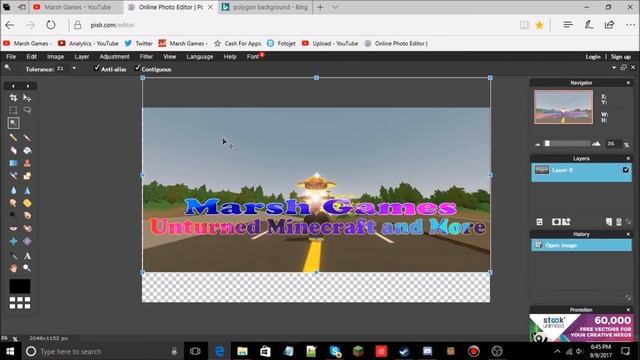Screen dimensions: 640x360
Task: Select the Crop tool
Action: (13, 98)
